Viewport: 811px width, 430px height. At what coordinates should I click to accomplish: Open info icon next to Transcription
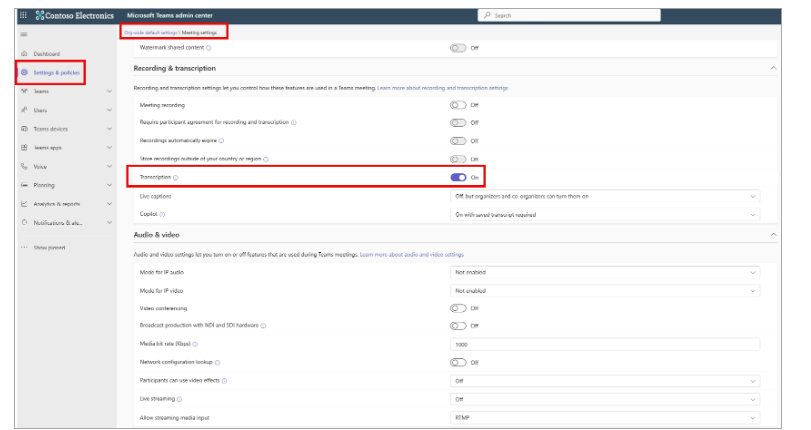[176, 177]
